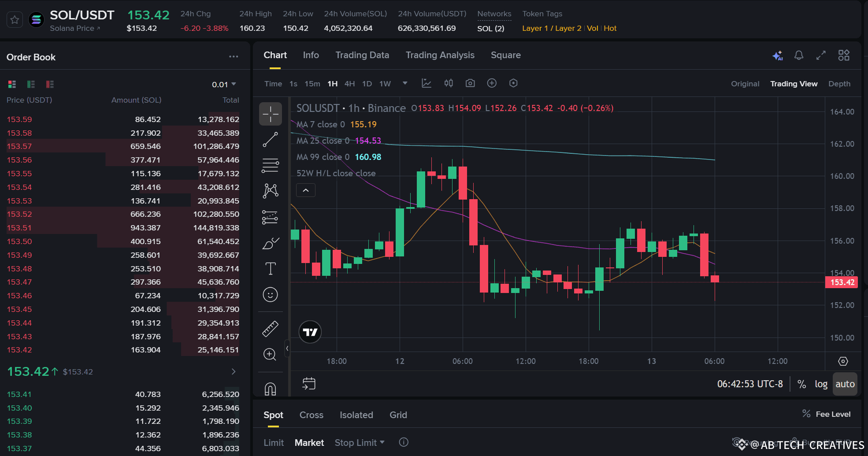Open the Square tab
Viewport: 868px width, 456px height.
tap(506, 55)
